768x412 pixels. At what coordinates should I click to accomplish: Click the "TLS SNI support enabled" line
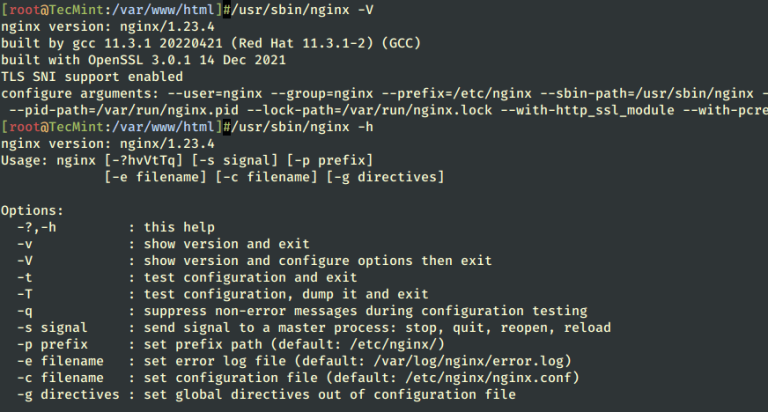(92, 76)
